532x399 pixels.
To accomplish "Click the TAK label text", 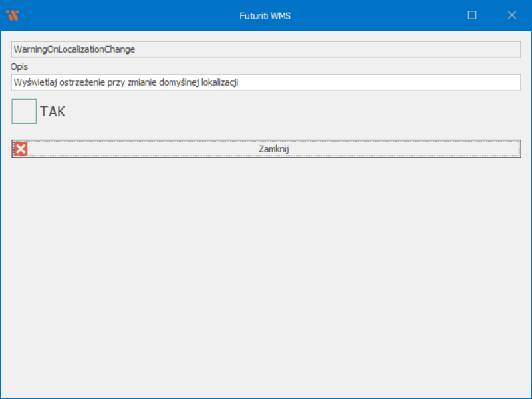I will (53, 112).
